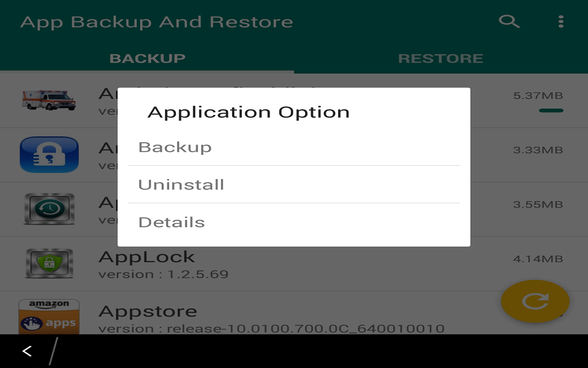This screenshot has height=368, width=588.
Task: Tap the progress bar under 5.37MB
Action: pyautogui.click(x=550, y=111)
